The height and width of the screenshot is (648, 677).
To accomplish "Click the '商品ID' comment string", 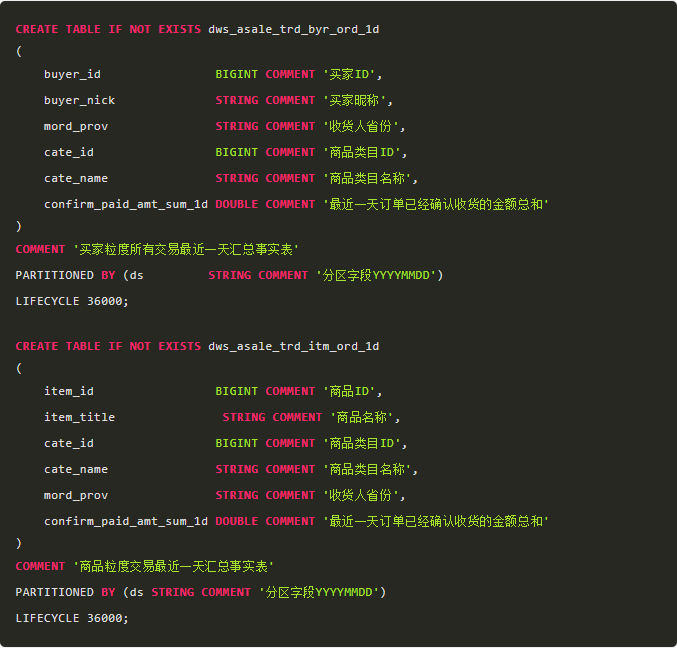I will click(352, 391).
